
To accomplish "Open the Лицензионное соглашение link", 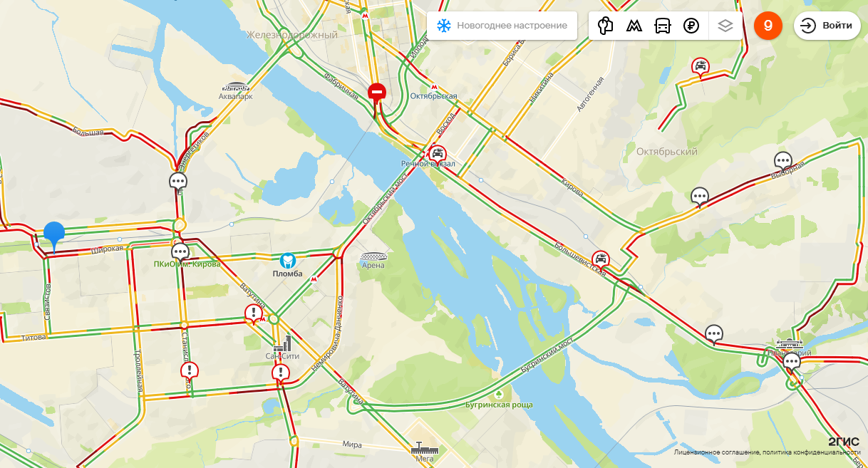I will (715, 452).
